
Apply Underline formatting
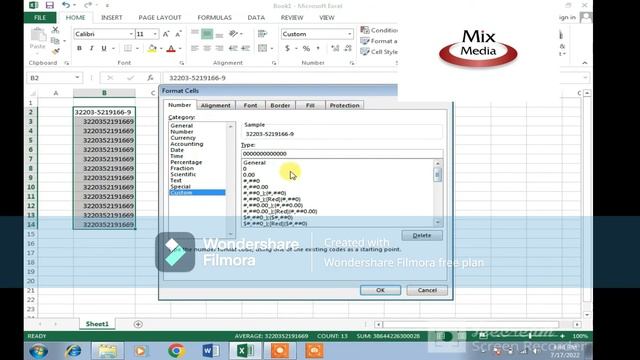(104, 49)
